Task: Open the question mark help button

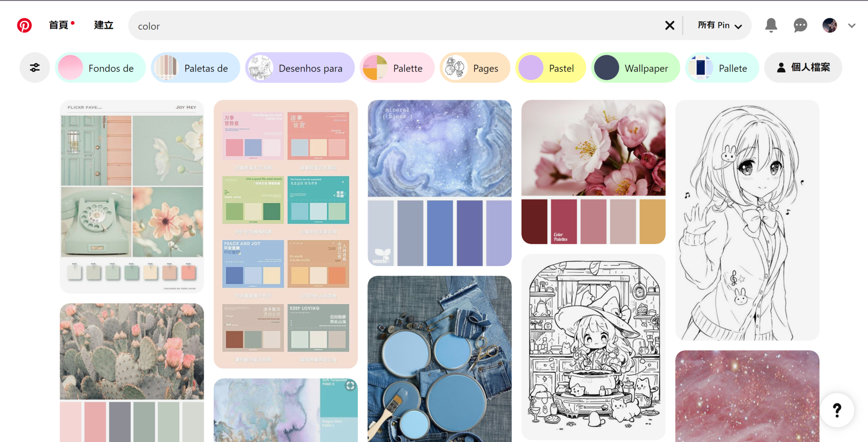Action: pyautogui.click(x=837, y=410)
